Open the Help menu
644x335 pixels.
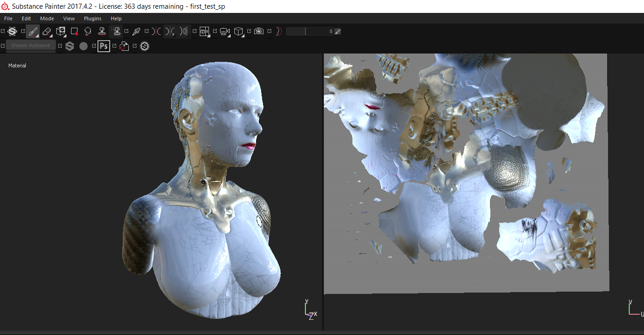tap(116, 18)
